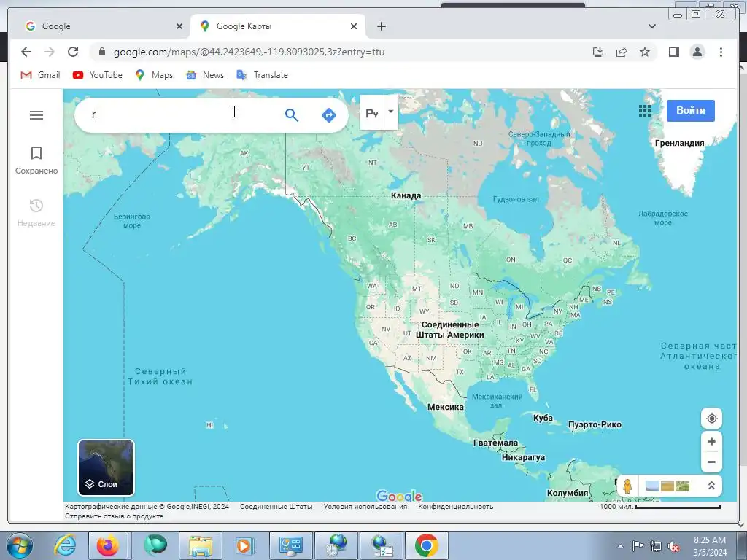Click the Войти sign-in button
Viewport: 747px width, 560px height.
(x=690, y=111)
